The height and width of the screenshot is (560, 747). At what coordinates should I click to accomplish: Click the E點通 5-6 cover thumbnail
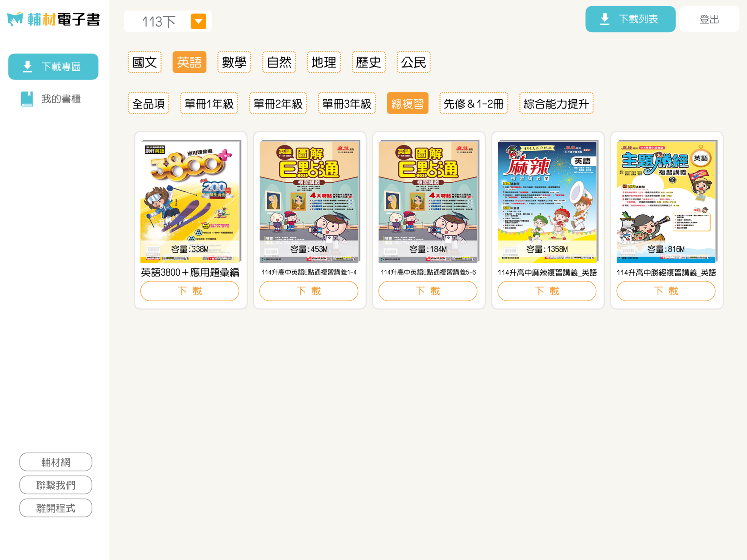428,201
